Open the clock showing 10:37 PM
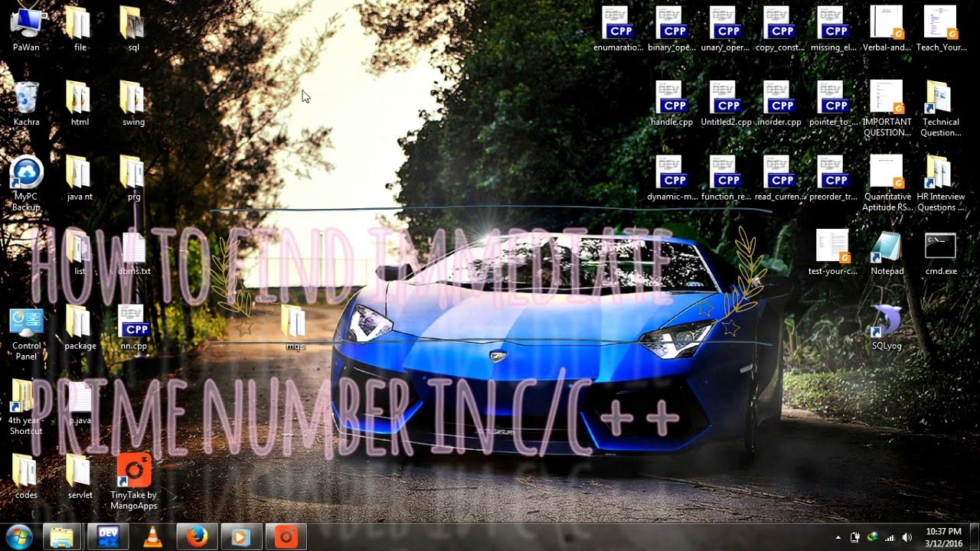Viewport: 980px width, 551px height. point(943,537)
